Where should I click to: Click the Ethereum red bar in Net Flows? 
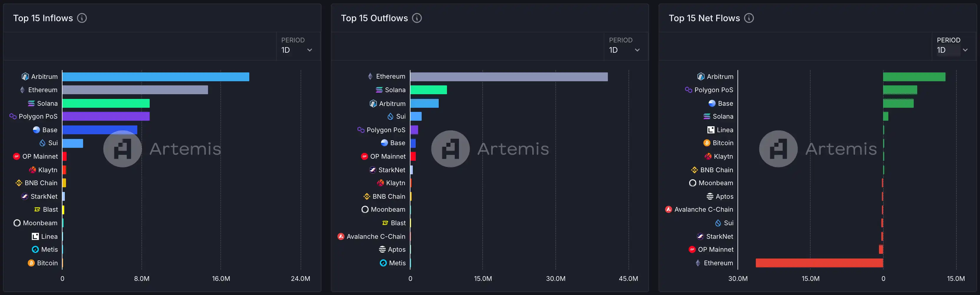(819, 263)
